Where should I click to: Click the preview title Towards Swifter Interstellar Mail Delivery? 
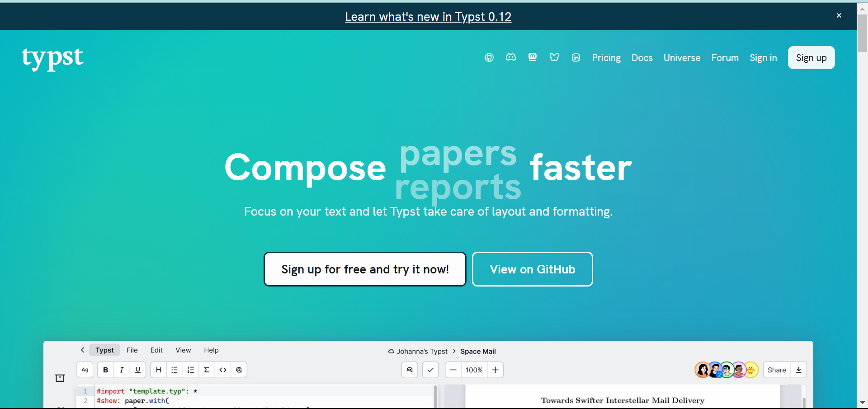pyautogui.click(x=623, y=400)
